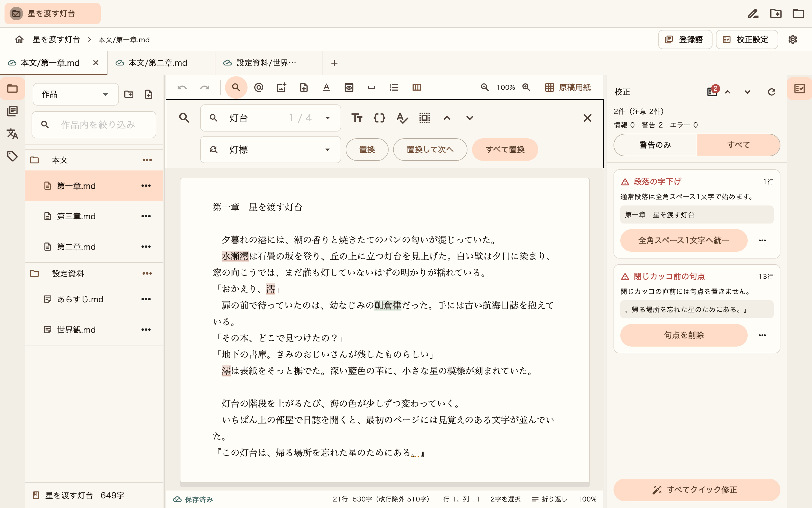The height and width of the screenshot is (508, 812).
Task: Click the redo icon in editor toolbar
Action: pos(204,88)
